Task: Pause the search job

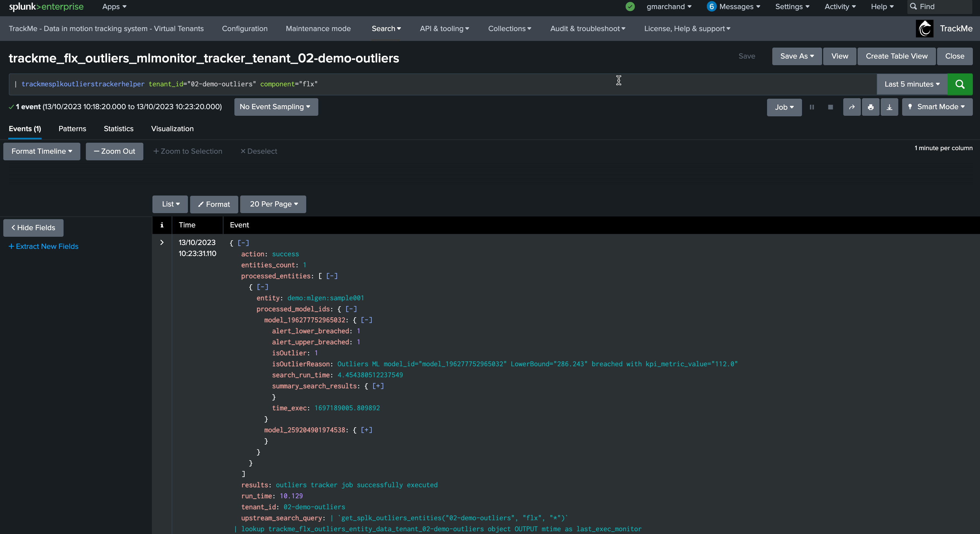Action: [812, 107]
